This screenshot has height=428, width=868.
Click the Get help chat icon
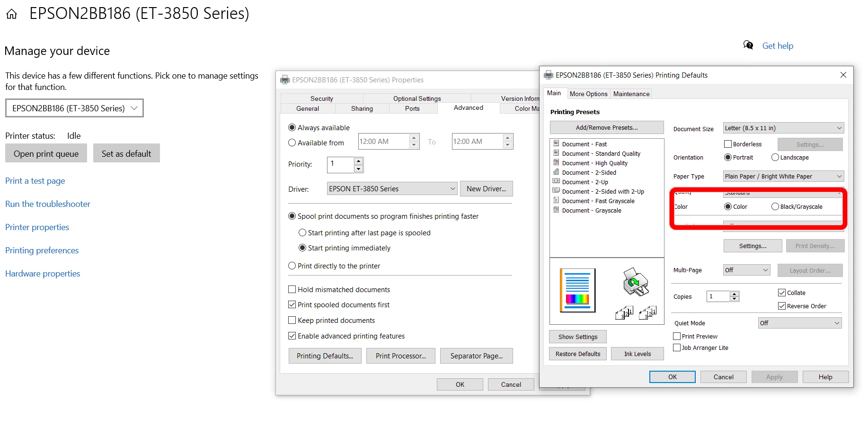pyautogui.click(x=748, y=45)
